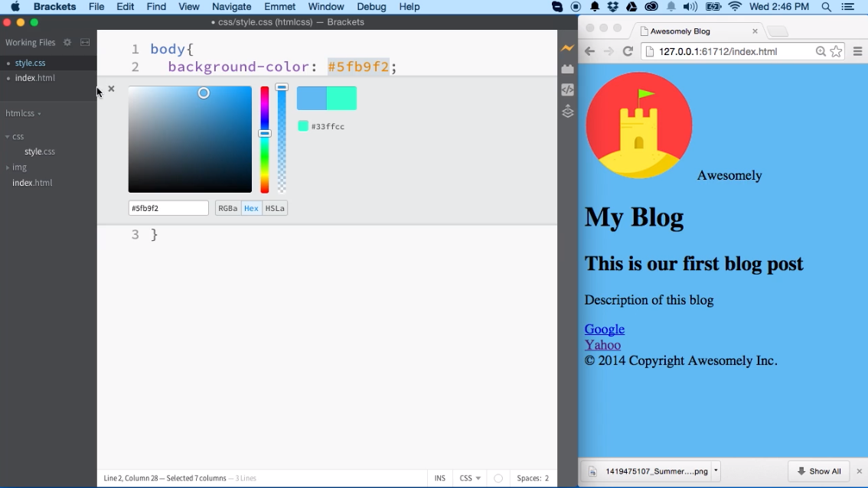Click the stacked layers extension icon

coord(567,111)
